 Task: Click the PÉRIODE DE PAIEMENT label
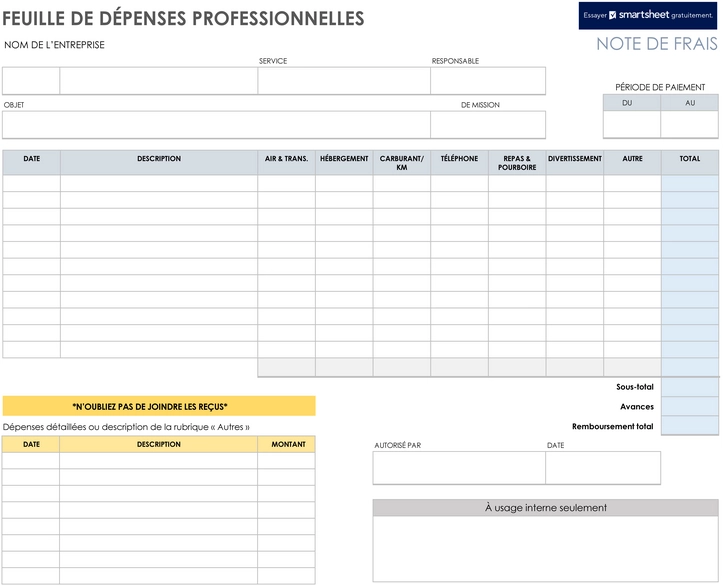tap(660, 87)
